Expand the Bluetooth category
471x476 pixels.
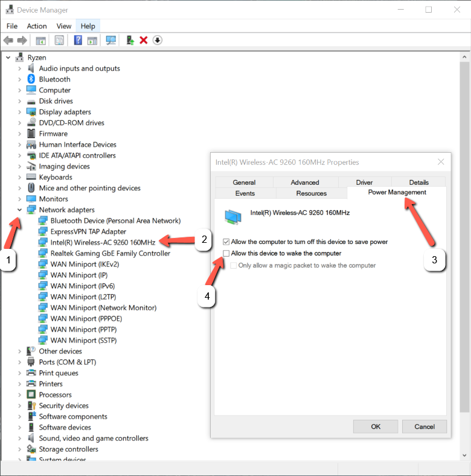(19, 79)
